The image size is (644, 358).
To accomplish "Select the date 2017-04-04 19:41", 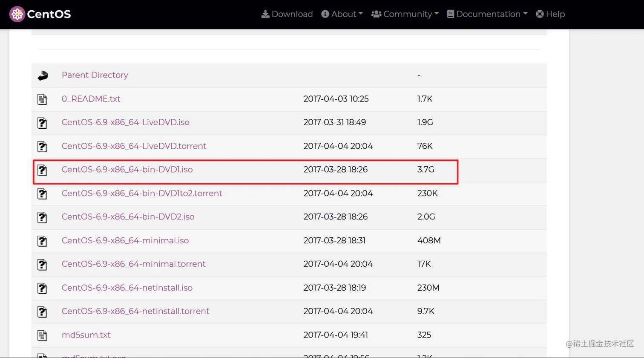I will [336, 335].
